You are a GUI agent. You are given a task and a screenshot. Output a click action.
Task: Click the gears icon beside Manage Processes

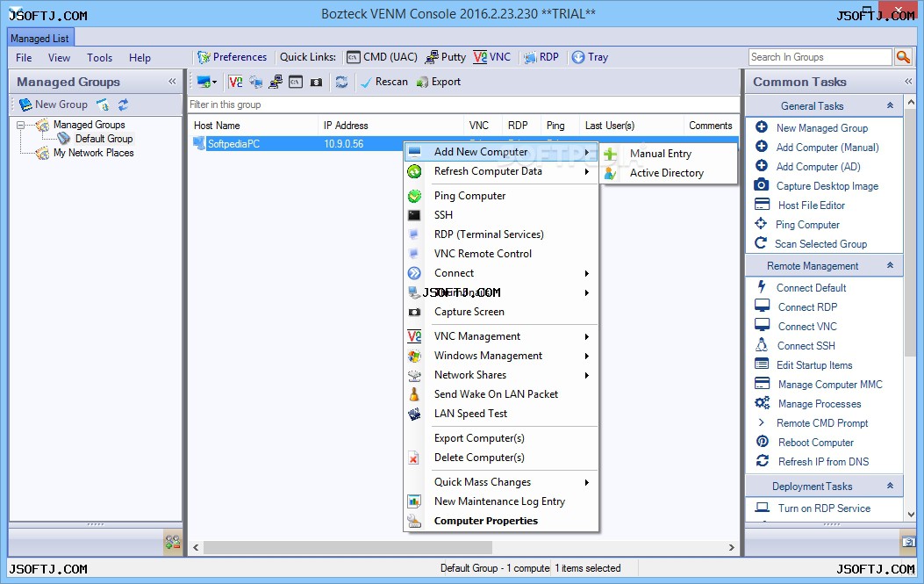point(762,403)
